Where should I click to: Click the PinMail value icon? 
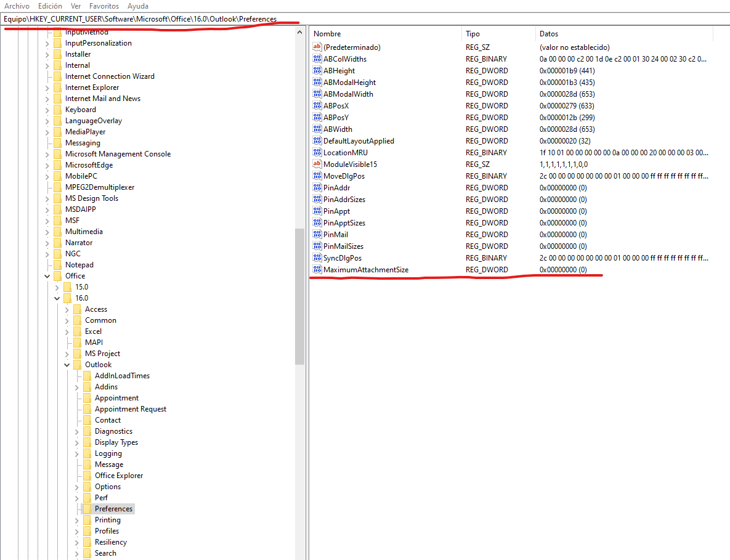pos(317,234)
